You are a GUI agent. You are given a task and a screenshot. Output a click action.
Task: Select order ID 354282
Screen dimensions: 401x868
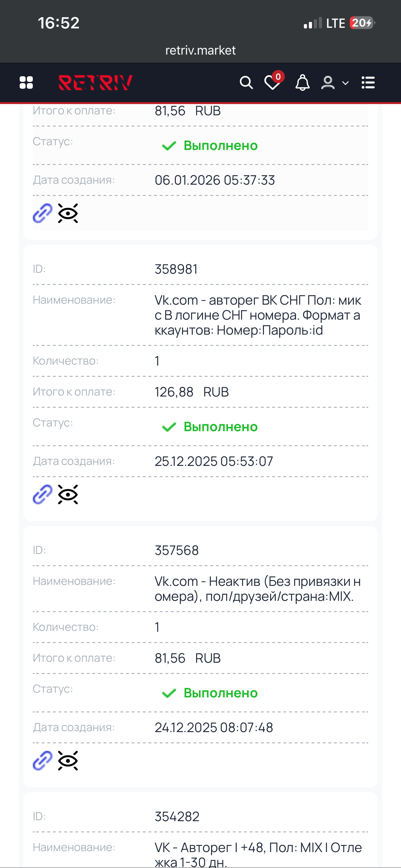177,816
